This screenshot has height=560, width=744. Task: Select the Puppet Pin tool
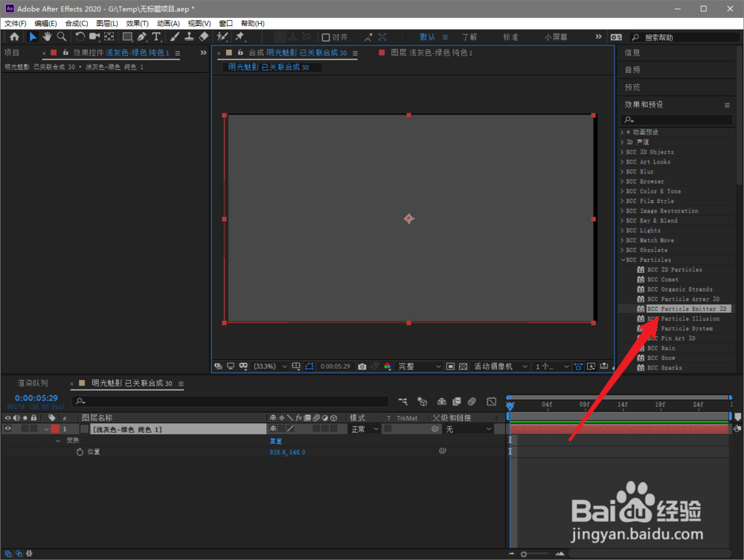[240, 36]
